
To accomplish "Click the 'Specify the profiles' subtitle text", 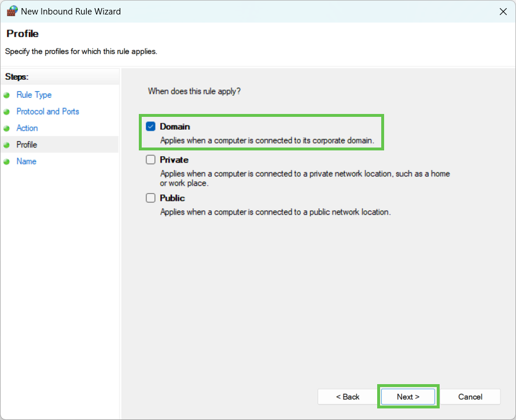I will click(81, 51).
